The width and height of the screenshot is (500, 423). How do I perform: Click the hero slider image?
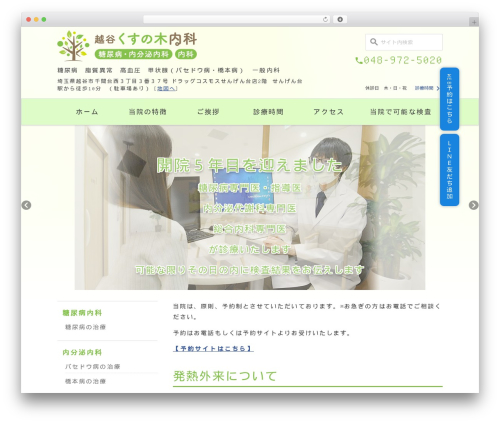250,207
